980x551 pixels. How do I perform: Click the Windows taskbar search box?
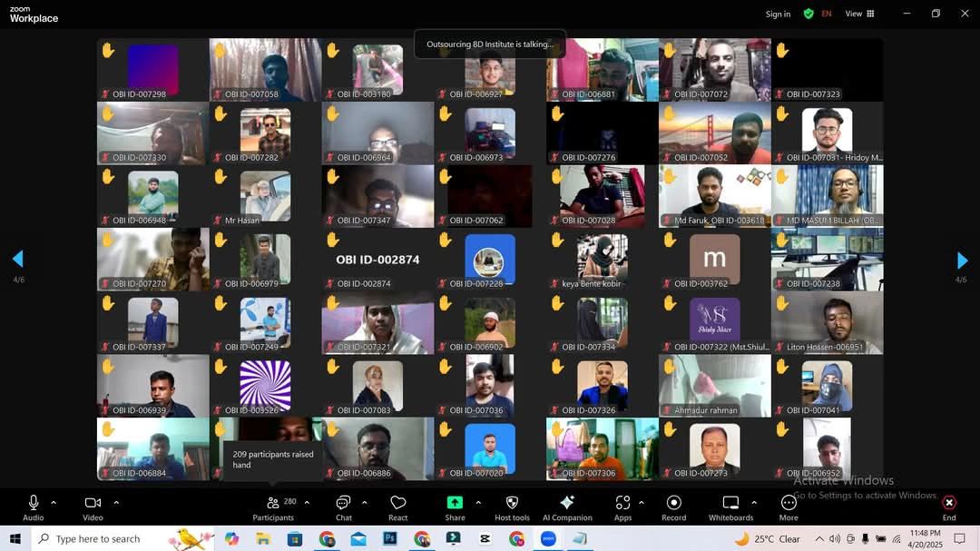(100, 539)
